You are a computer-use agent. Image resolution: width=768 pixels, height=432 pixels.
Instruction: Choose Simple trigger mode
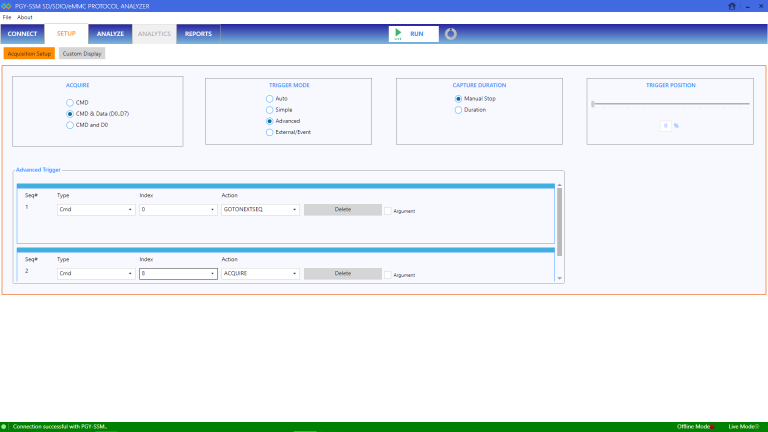tap(269, 110)
